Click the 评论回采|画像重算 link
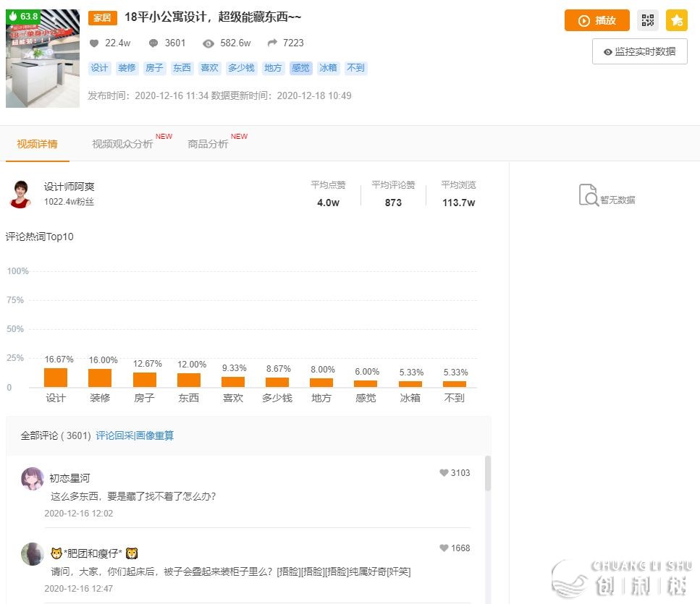The height and width of the screenshot is (604, 700). pos(135,435)
